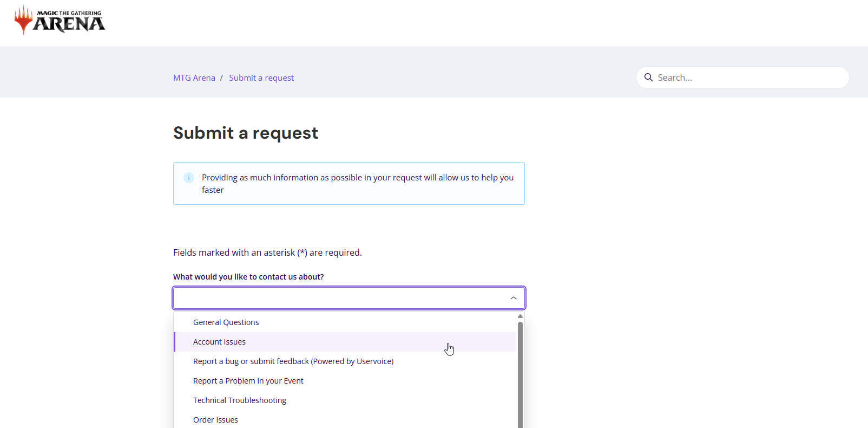Open the Magic The Gathering Arena logo
The height and width of the screenshot is (428, 868).
pyautogui.click(x=60, y=21)
